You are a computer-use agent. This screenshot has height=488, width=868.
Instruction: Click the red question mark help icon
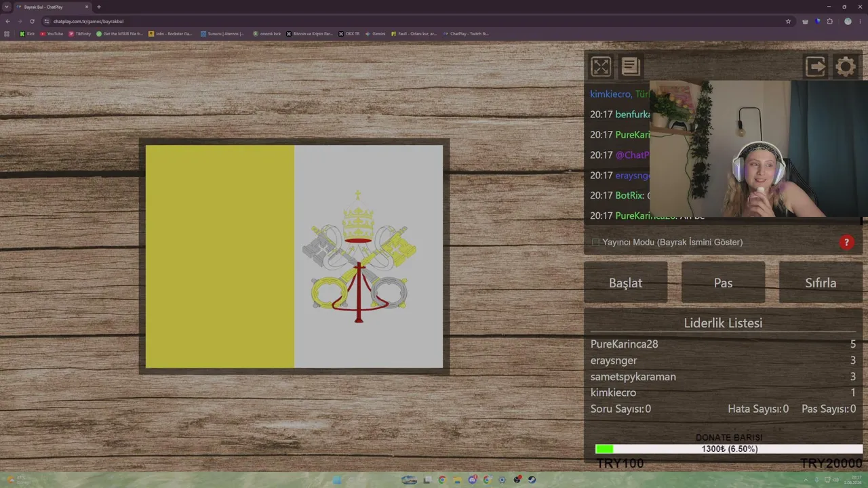click(846, 242)
